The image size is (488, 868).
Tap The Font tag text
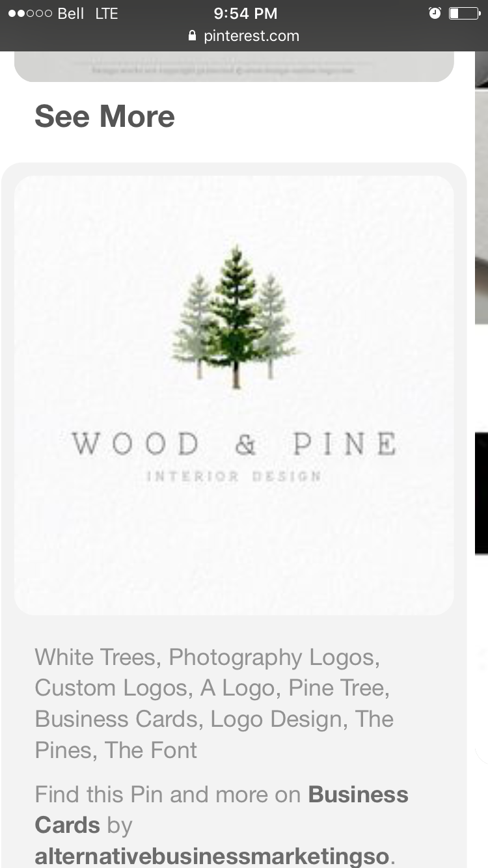tap(151, 750)
